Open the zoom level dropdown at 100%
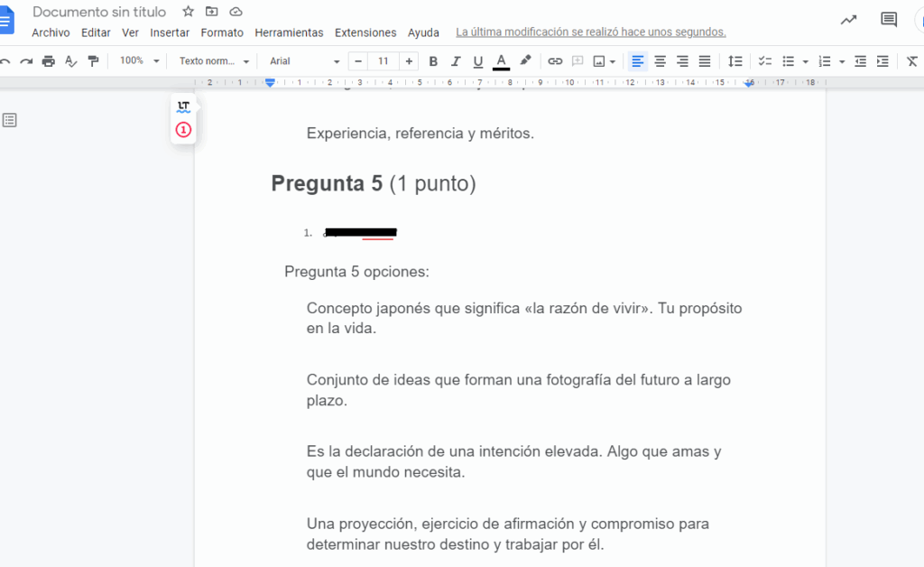 [x=140, y=61]
